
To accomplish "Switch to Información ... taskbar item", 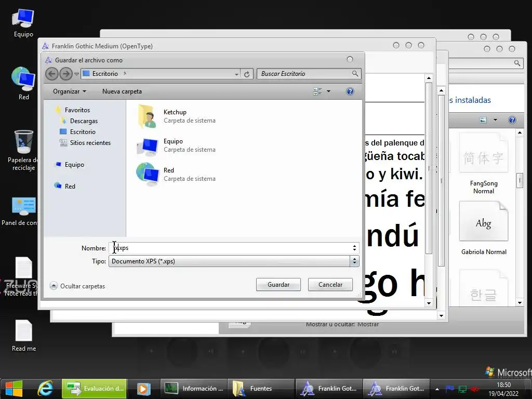I will (x=193, y=389).
